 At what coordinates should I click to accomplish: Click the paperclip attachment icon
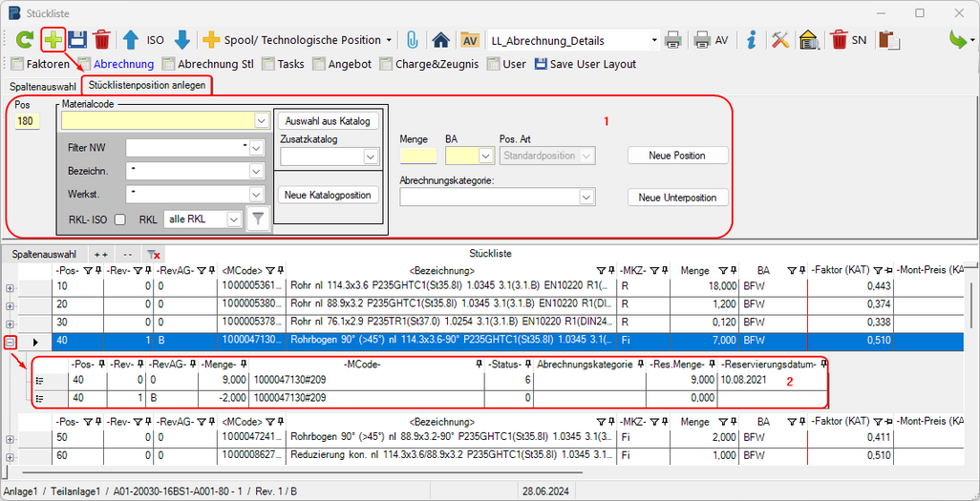(413, 40)
